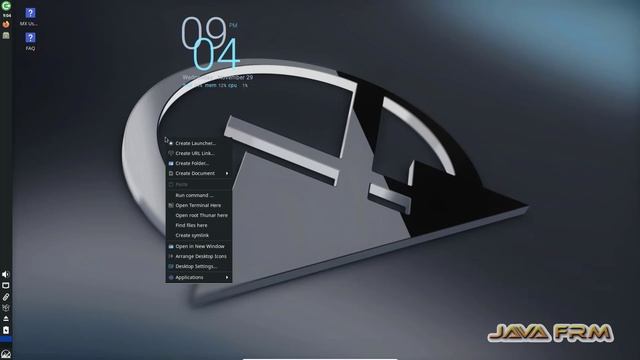
Task: Click the Create Folder entry icon
Action: tap(171, 163)
